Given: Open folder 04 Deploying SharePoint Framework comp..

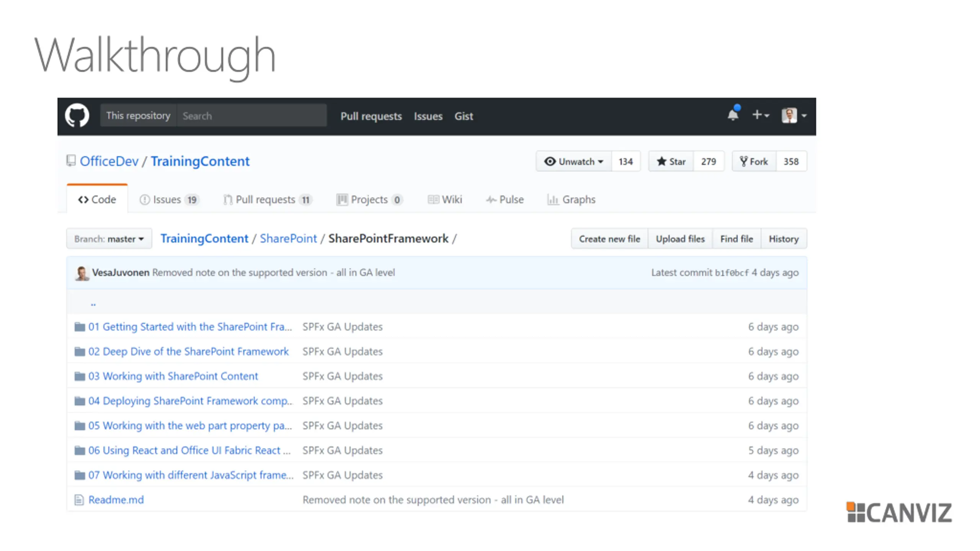Looking at the screenshot, I should pyautogui.click(x=190, y=401).
